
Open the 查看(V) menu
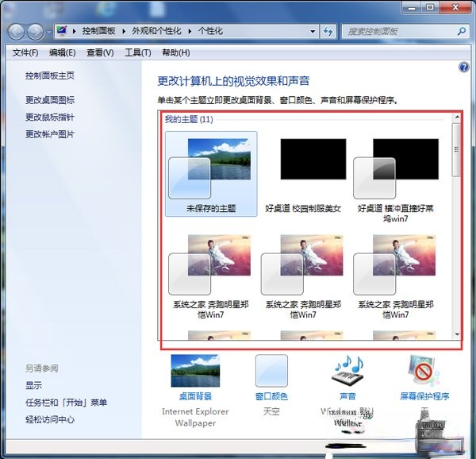click(x=100, y=53)
